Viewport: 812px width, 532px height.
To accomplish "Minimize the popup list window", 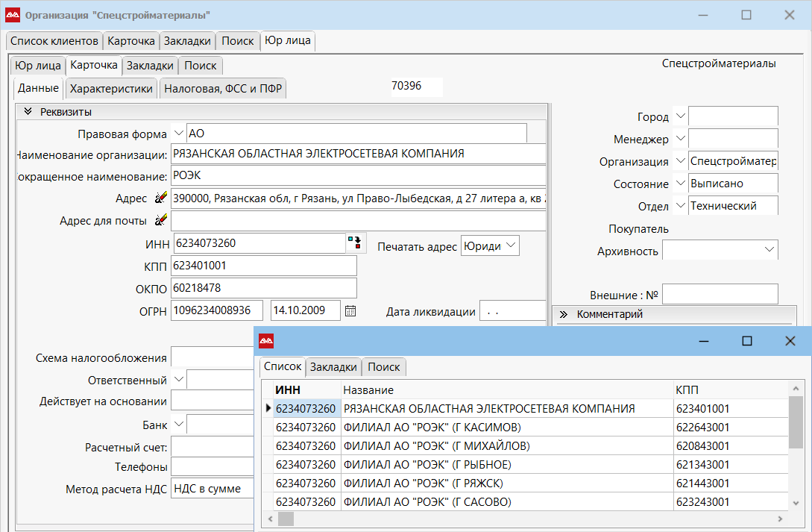I will [704, 341].
